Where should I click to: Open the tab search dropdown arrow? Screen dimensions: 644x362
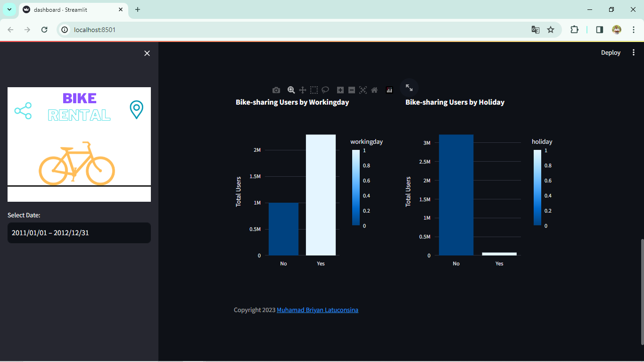(9, 9)
